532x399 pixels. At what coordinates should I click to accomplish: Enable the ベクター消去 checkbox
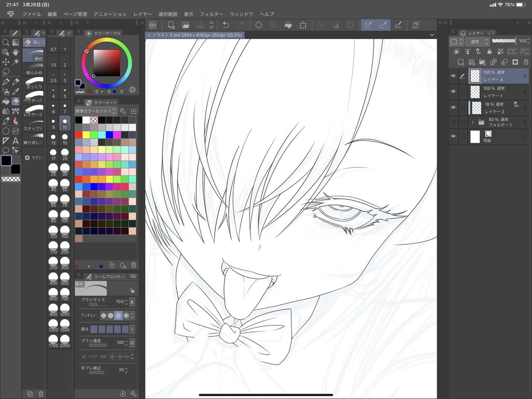tap(84, 356)
